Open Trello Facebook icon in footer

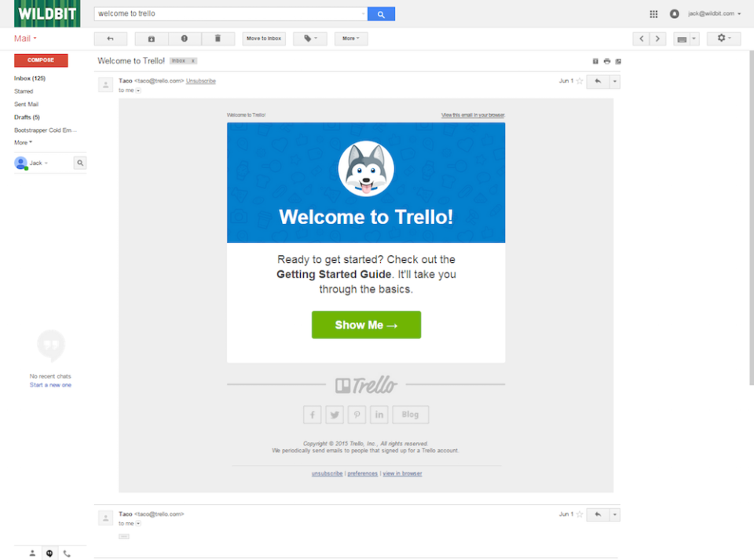[312, 415]
